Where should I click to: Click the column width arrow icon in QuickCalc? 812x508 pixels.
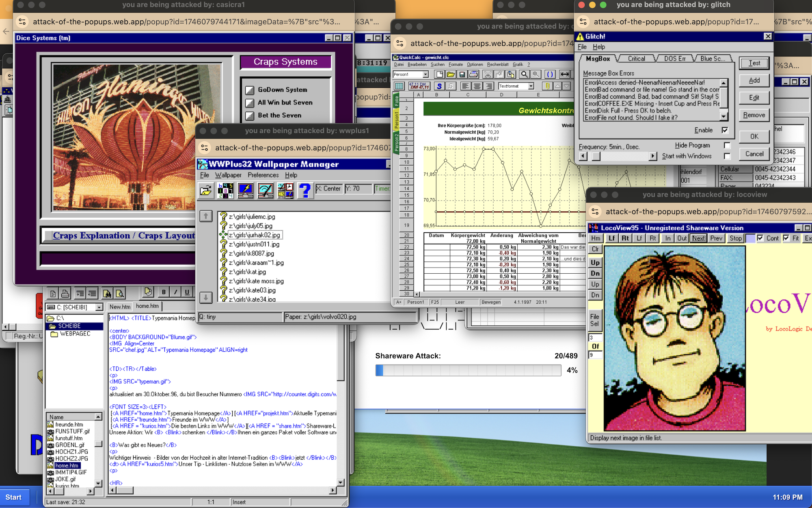[x=564, y=74]
